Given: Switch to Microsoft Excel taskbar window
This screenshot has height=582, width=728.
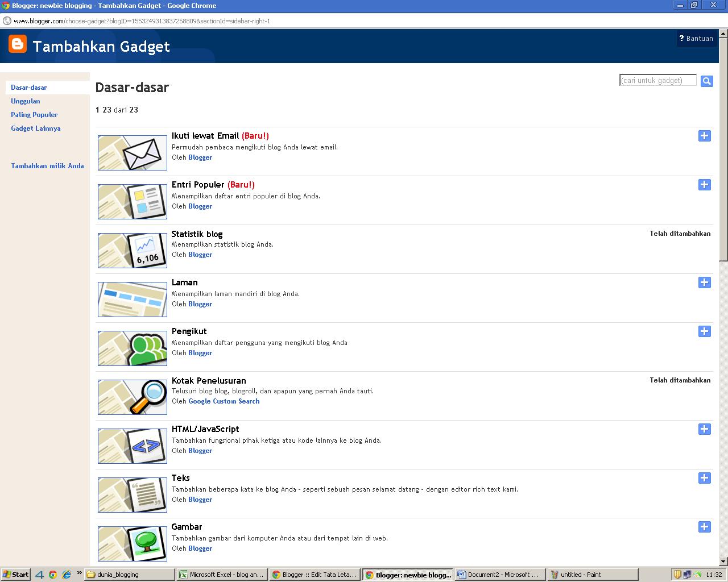Looking at the screenshot, I should click(222, 575).
